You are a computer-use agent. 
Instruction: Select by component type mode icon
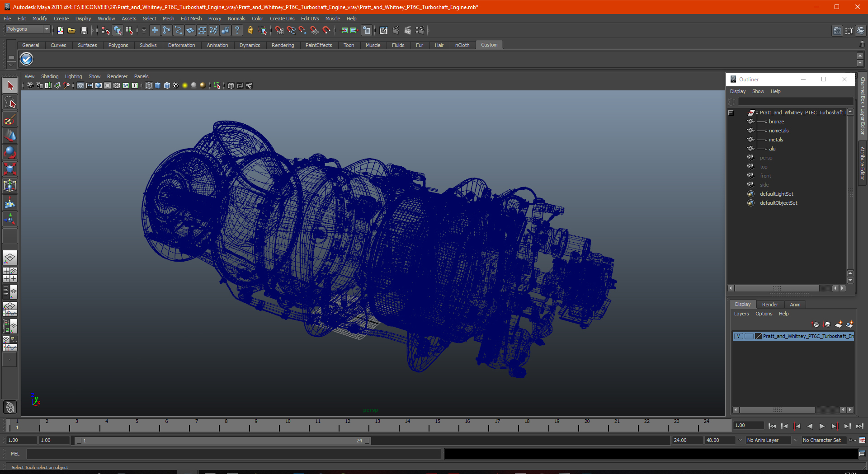(129, 30)
